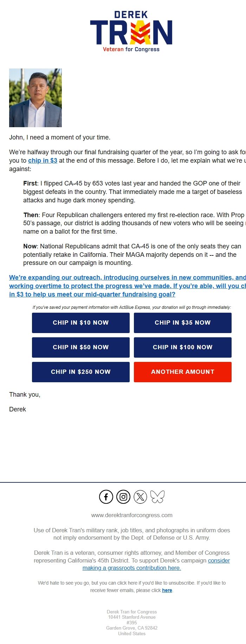Click the CHIP IN $50 NOW button

(80, 347)
